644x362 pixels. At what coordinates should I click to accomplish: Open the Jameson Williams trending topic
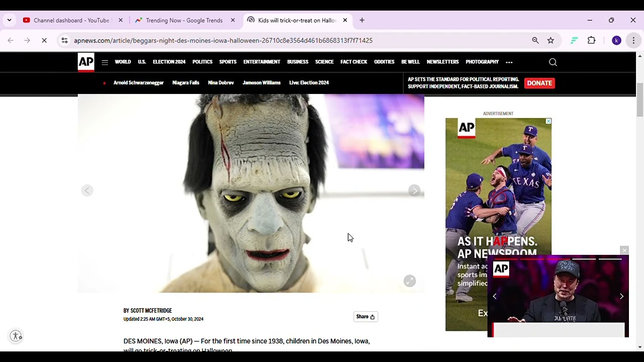(x=262, y=82)
